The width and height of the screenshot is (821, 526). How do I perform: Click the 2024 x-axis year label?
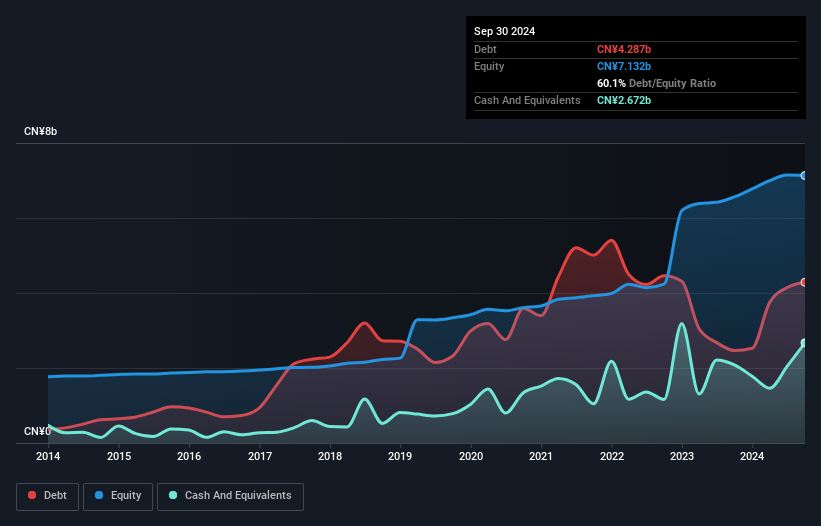(x=753, y=457)
